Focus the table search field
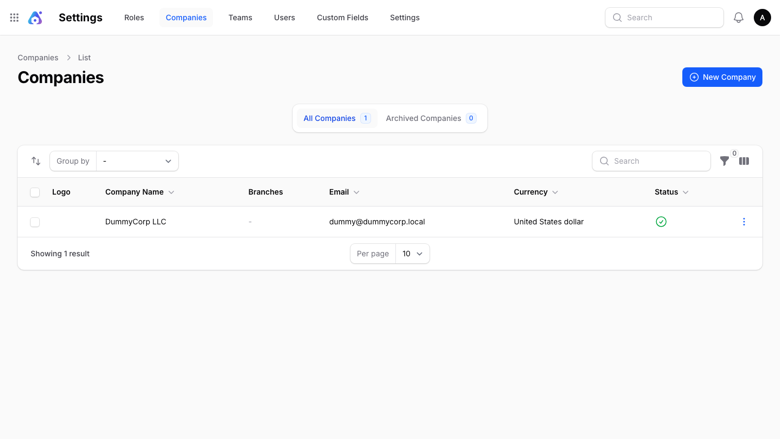The height and width of the screenshot is (439, 780). point(651,161)
